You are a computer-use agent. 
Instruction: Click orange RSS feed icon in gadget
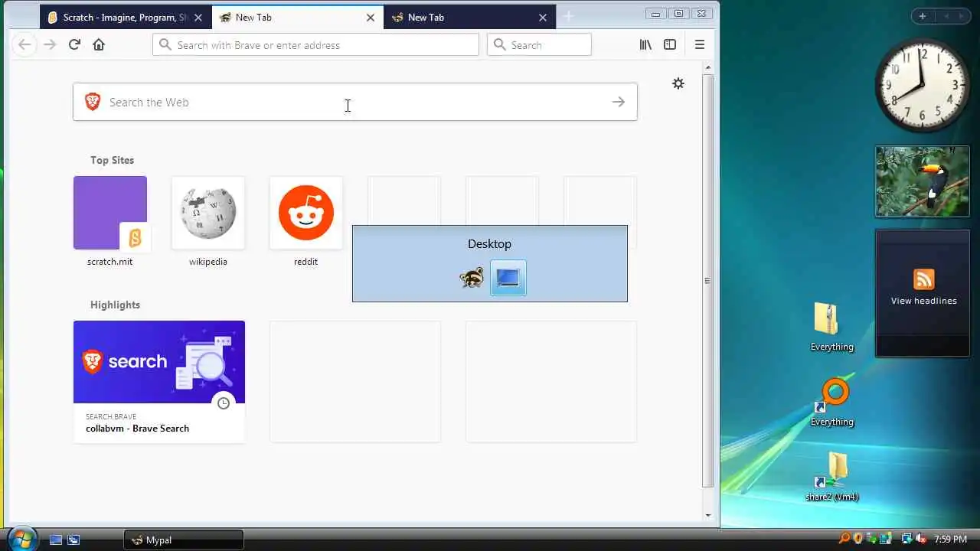(x=923, y=279)
